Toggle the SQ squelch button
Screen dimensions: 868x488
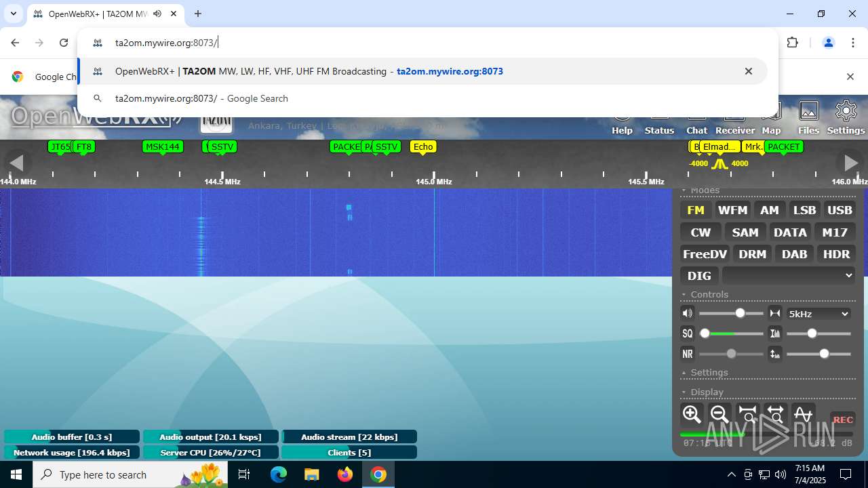[688, 333]
